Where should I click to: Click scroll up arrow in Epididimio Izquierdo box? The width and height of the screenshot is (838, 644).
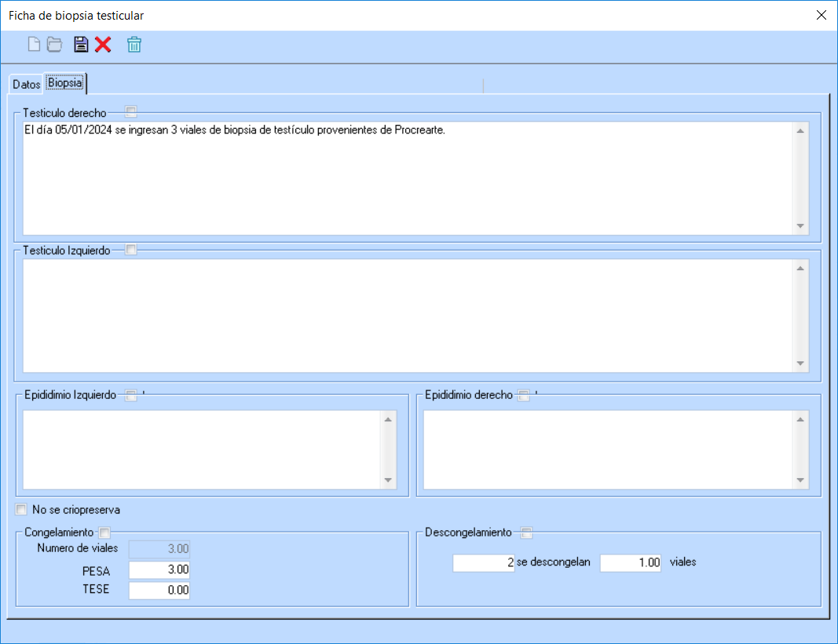[x=388, y=419]
